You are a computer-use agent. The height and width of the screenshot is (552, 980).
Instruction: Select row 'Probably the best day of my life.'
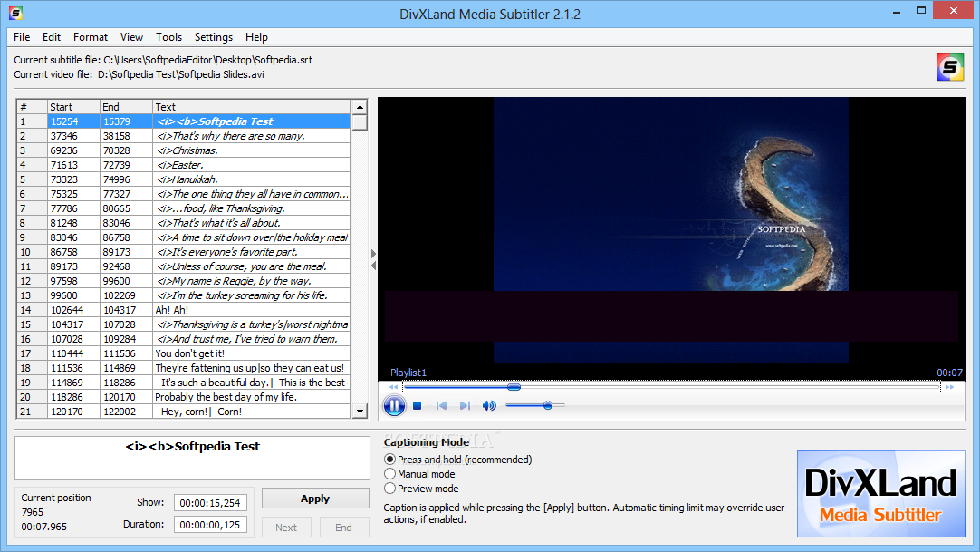184,397
